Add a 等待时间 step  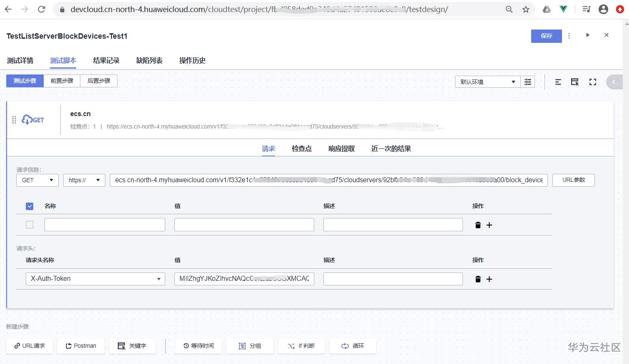[199, 346]
